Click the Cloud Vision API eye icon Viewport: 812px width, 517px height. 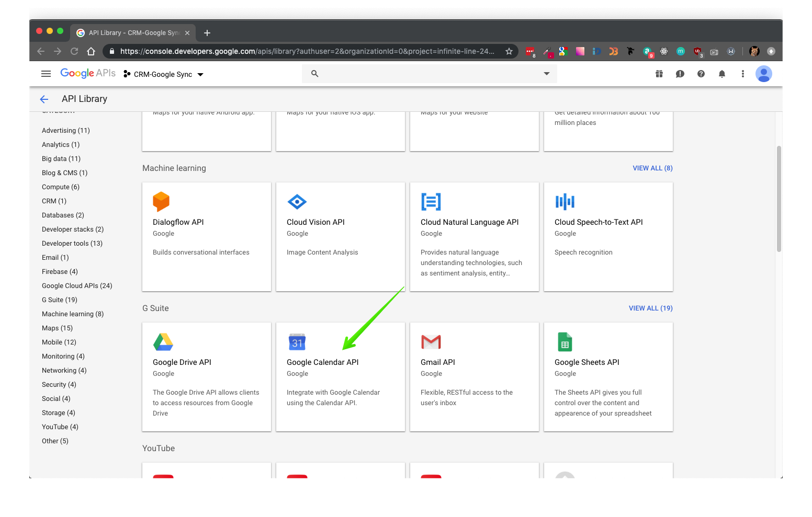[297, 202]
